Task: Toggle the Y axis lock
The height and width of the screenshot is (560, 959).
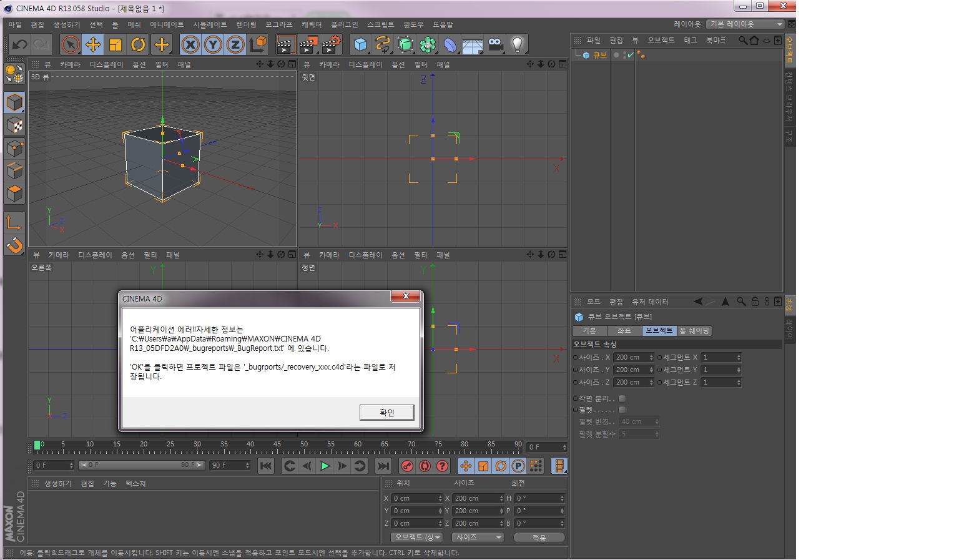Action: [x=213, y=44]
